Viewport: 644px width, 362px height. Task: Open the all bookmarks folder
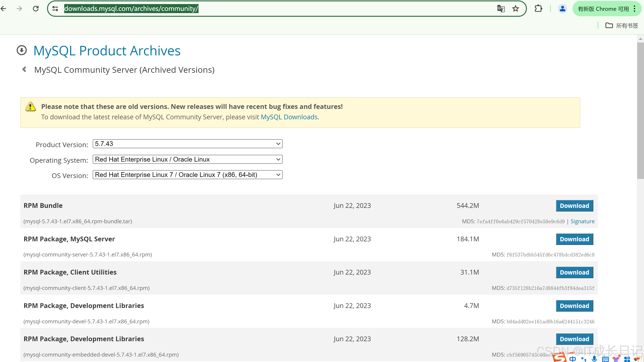tap(621, 26)
